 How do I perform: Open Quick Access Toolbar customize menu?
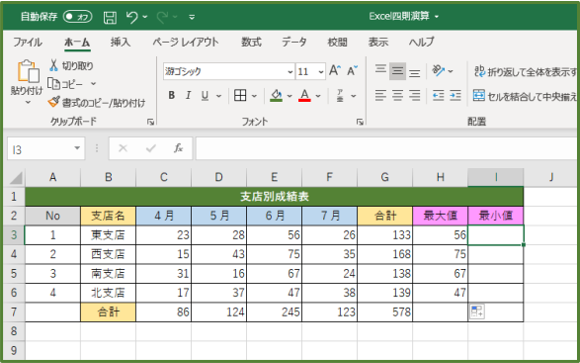tap(192, 17)
